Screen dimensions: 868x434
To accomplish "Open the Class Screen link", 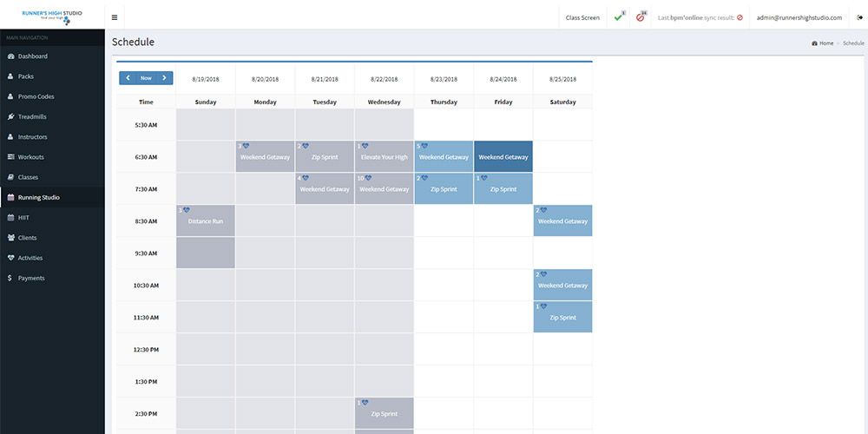I will pyautogui.click(x=582, y=17).
